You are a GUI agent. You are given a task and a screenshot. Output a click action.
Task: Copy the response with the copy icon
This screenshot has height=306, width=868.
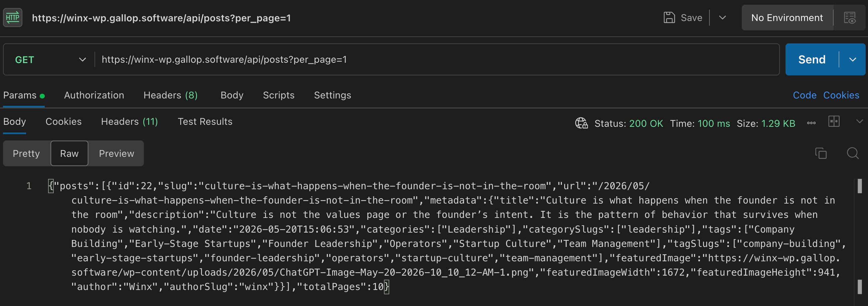click(821, 153)
